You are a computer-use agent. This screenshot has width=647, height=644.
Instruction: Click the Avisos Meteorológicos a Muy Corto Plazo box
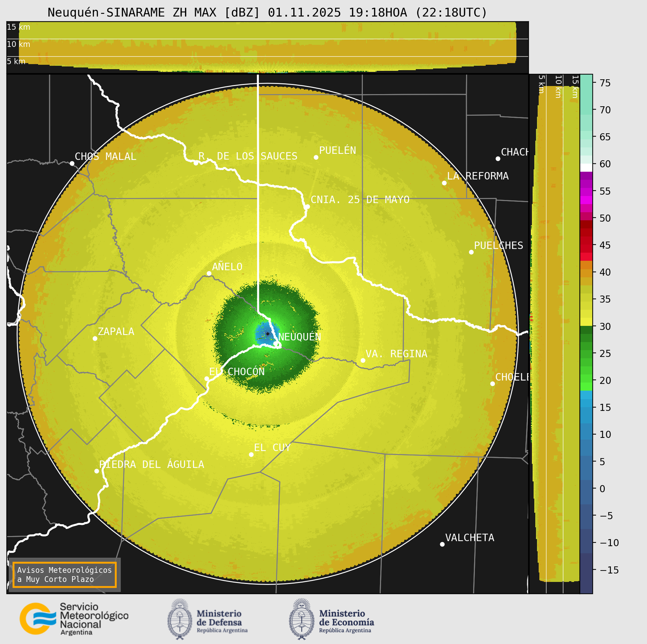click(x=64, y=575)
